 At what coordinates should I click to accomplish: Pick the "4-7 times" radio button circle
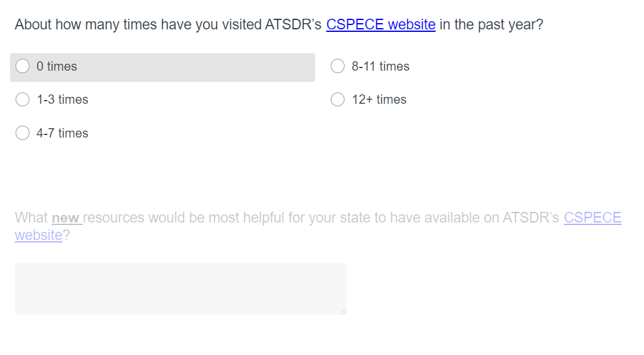(23, 133)
